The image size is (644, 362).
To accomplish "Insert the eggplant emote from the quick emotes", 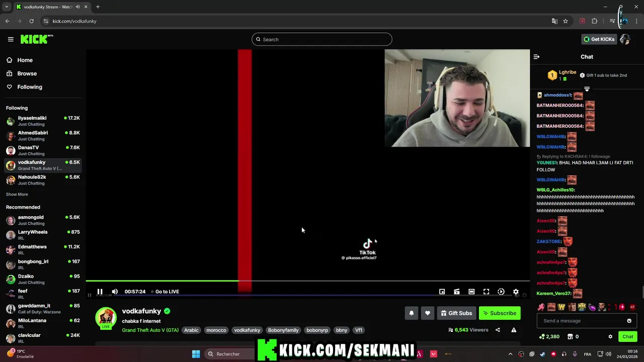I will [x=592, y=307].
